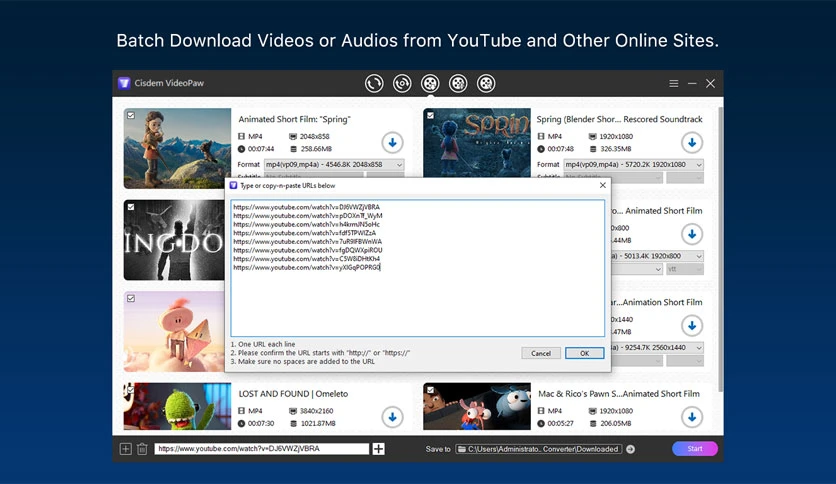Click the first URL line ending DJ6VWZjVBRA
The image size is (836, 484).
tap(307, 207)
